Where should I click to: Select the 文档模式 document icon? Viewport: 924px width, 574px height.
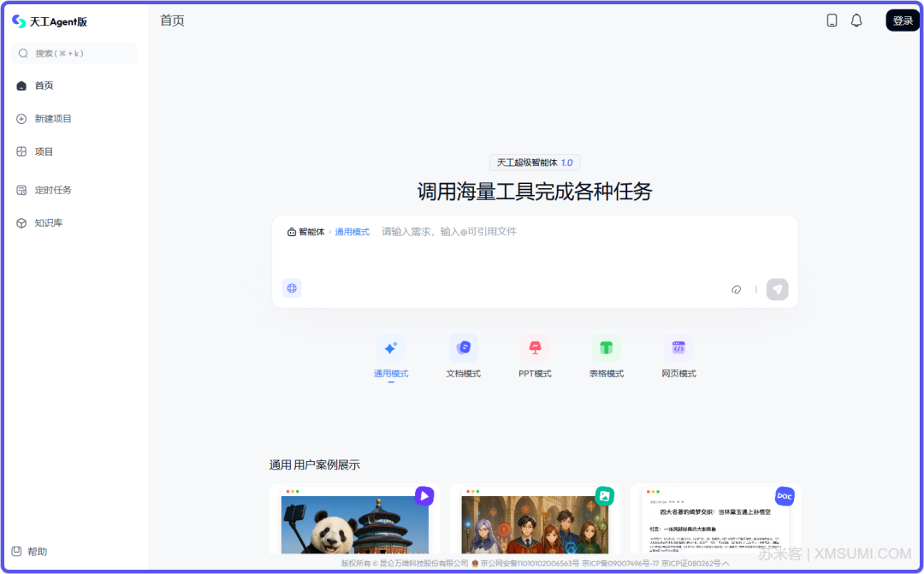463,348
